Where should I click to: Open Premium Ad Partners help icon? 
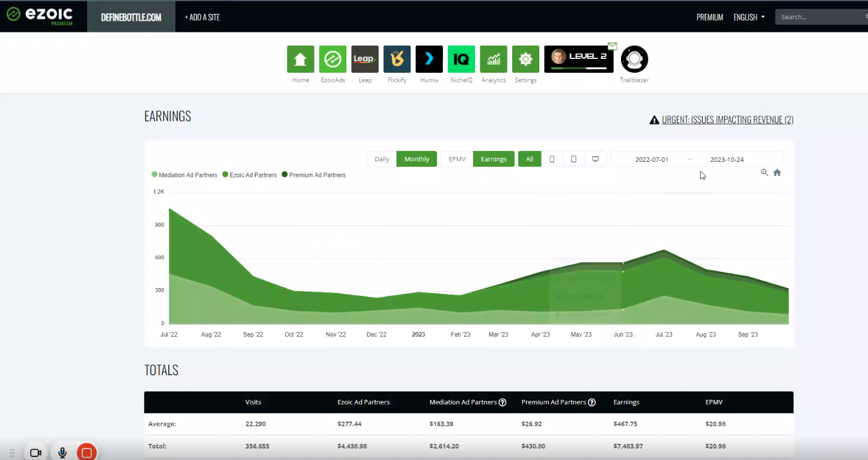pos(591,402)
